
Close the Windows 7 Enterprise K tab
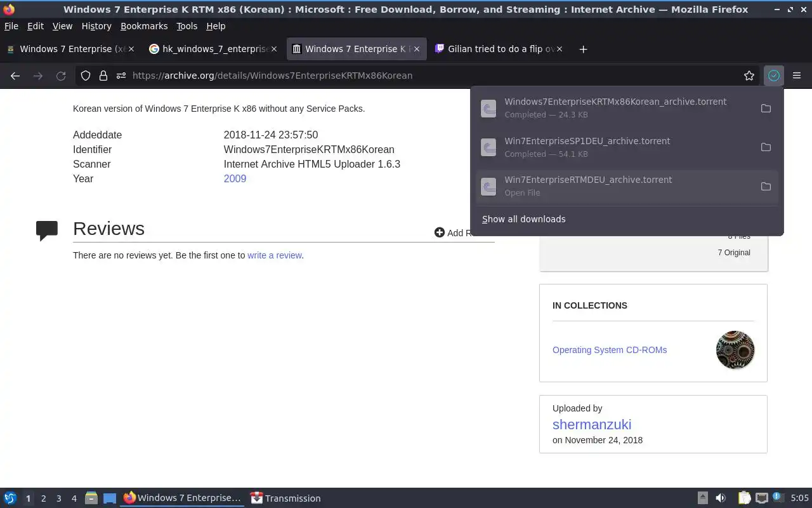pos(417,49)
